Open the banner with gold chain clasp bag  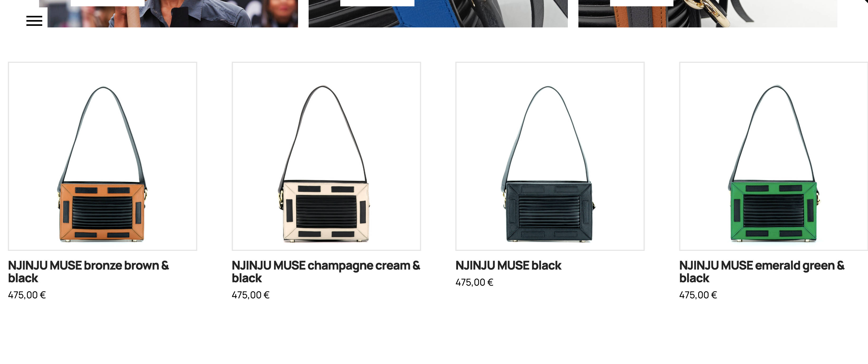click(707, 13)
